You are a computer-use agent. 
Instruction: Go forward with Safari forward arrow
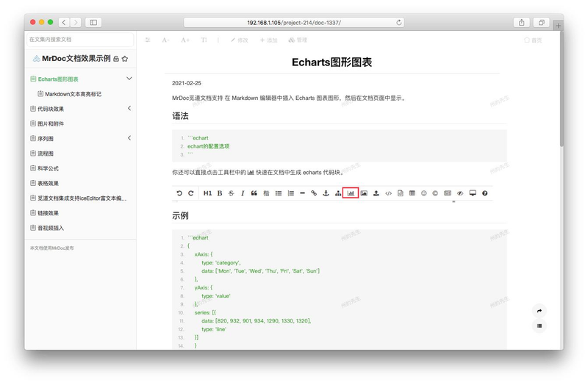click(76, 23)
